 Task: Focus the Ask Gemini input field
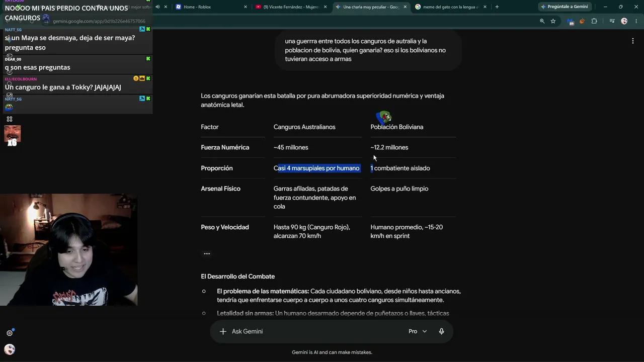(314, 331)
